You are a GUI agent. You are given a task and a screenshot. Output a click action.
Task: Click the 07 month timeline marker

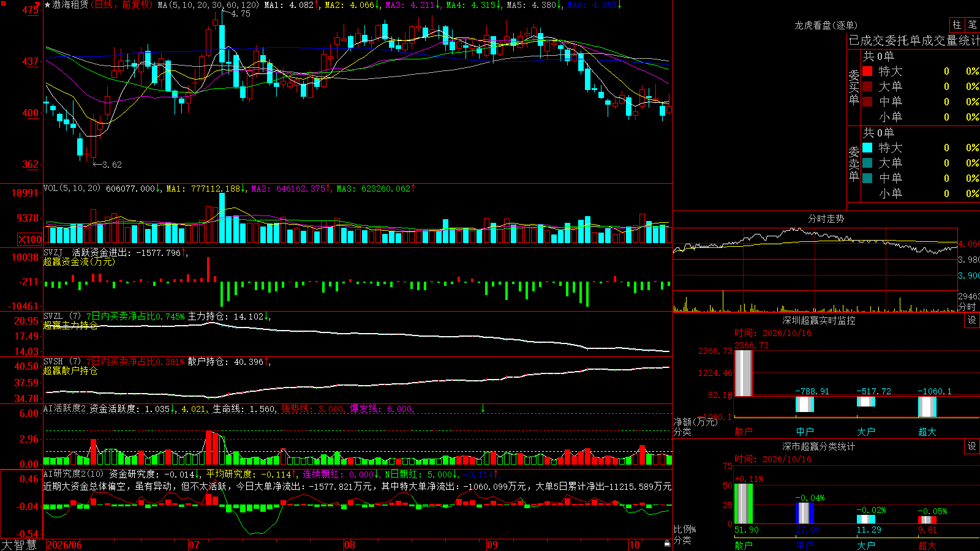[194, 545]
